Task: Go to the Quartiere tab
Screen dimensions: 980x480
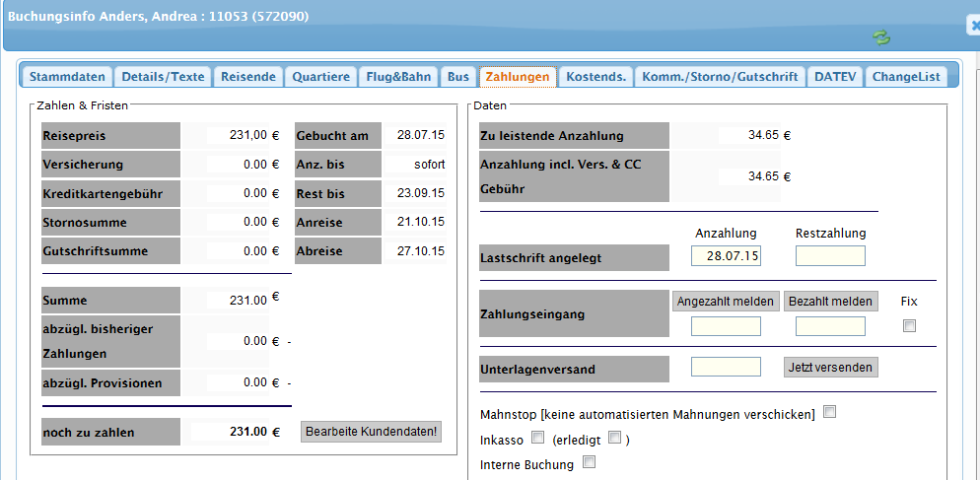Action: (x=321, y=76)
